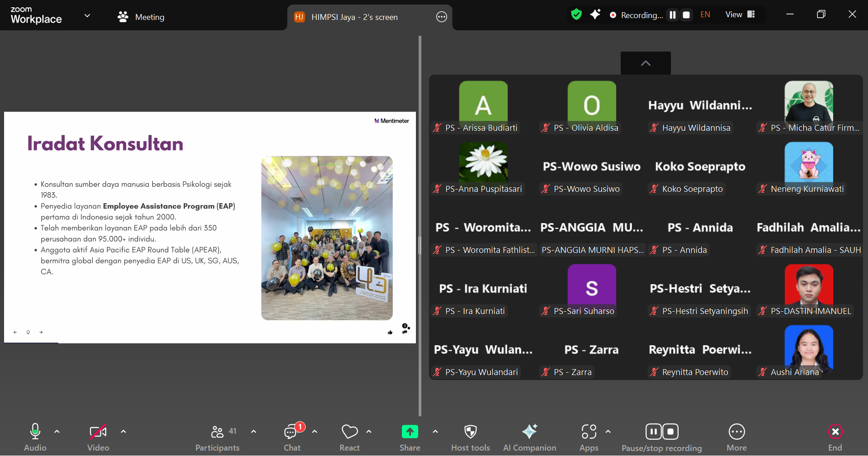Stop recording in bottom toolbar
The width and height of the screenshot is (868, 456).
670,432
